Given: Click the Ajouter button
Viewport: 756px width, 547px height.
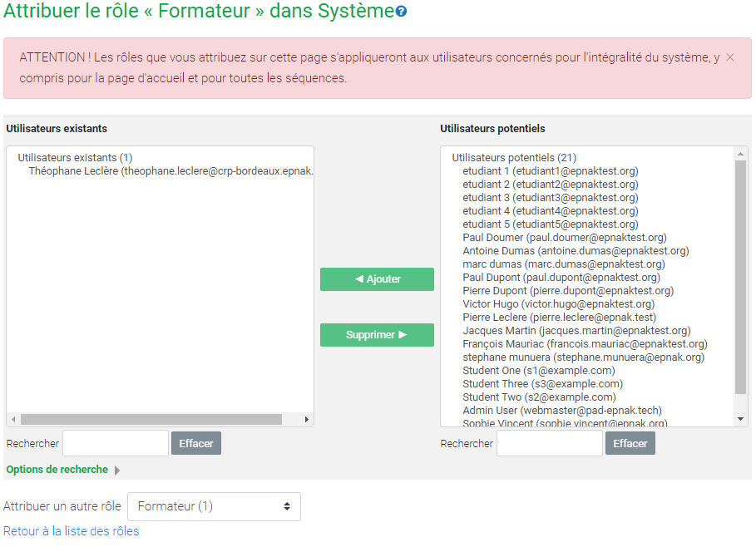Looking at the screenshot, I should (377, 279).
